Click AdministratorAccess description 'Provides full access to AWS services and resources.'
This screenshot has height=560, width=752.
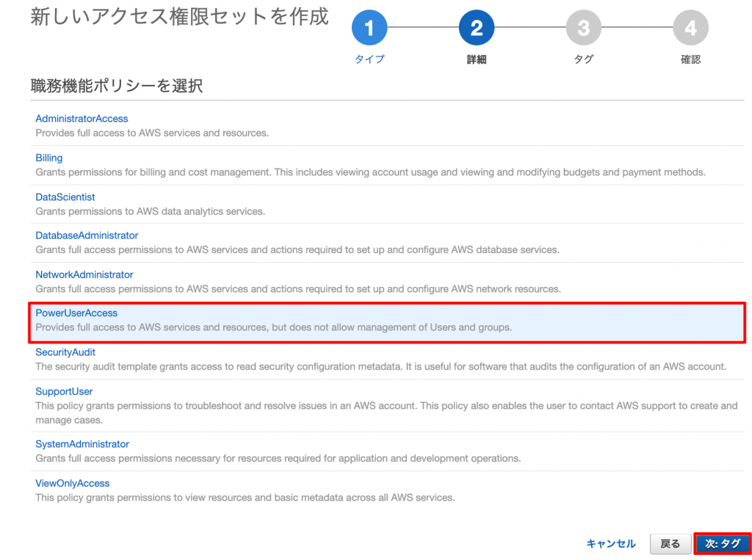(x=152, y=134)
